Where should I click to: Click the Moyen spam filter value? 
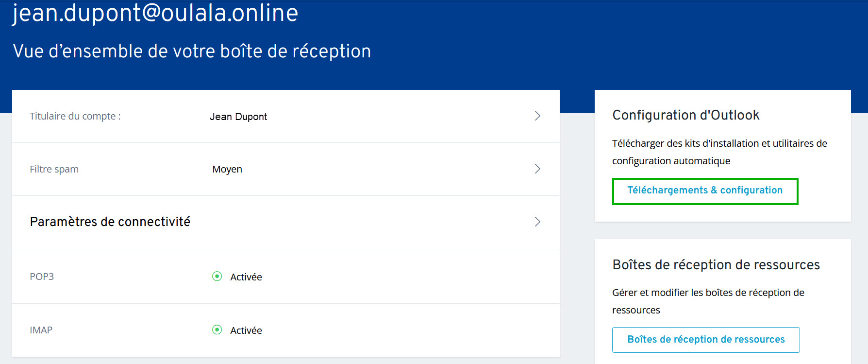pyautogui.click(x=227, y=169)
